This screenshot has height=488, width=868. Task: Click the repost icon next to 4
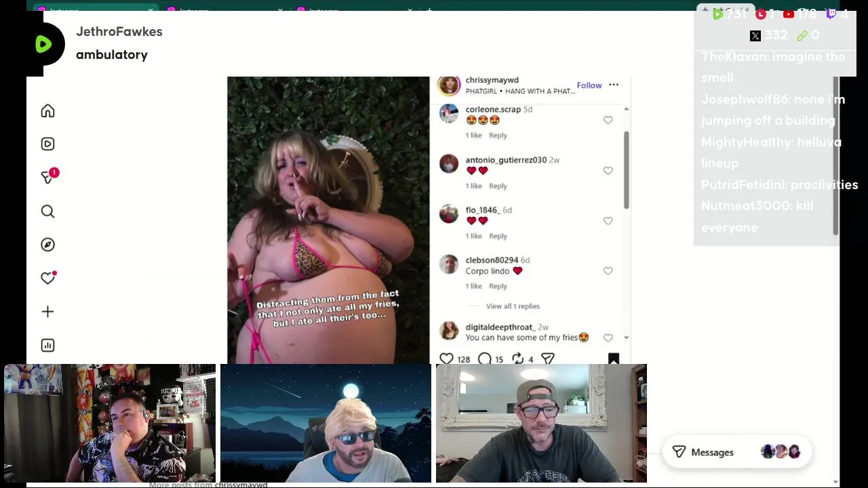pos(518,359)
